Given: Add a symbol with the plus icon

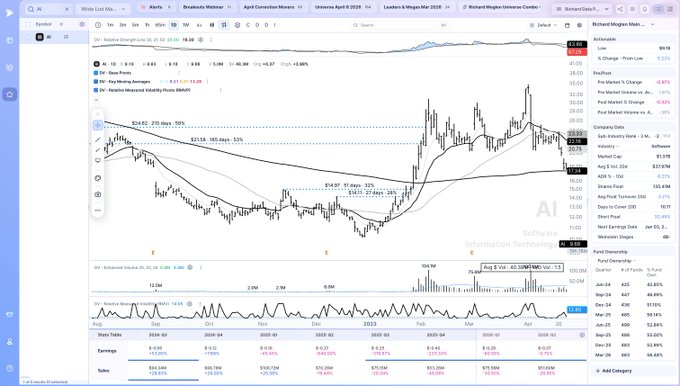Looking at the screenshot, I should (61, 24).
